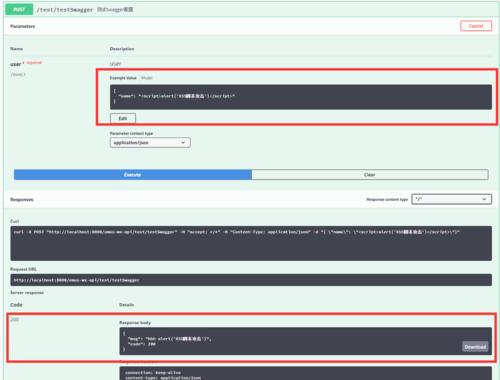
Task: Click the Curl command text block
Action: (251, 243)
